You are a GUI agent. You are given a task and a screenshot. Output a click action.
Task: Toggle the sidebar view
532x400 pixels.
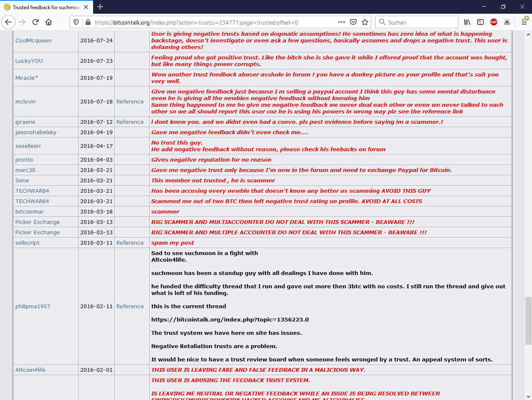pyautogui.click(x=480, y=22)
